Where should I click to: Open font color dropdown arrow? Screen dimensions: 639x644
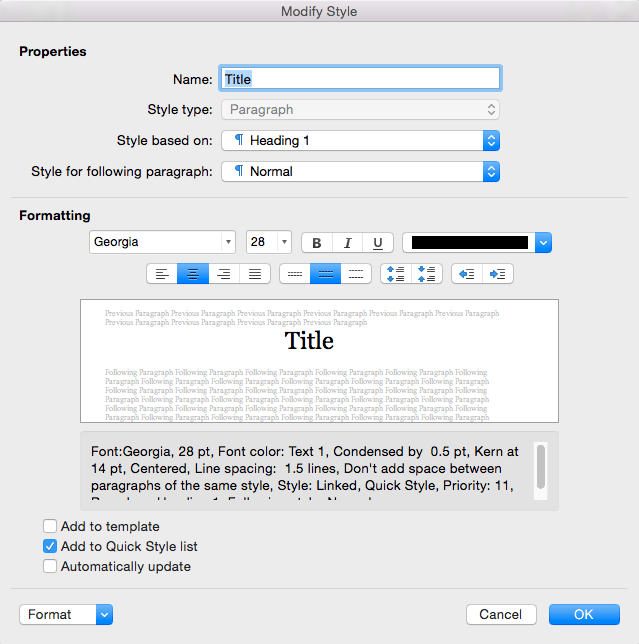pyautogui.click(x=543, y=243)
